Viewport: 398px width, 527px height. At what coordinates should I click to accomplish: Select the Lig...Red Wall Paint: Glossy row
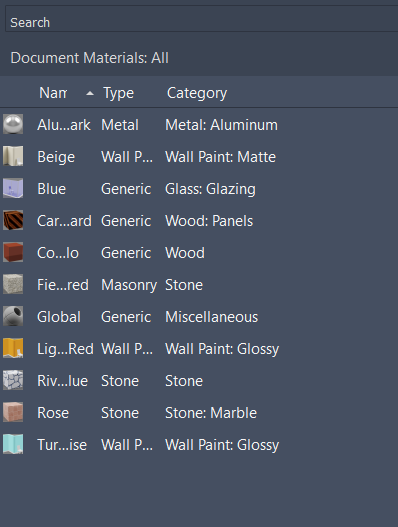coord(199,349)
